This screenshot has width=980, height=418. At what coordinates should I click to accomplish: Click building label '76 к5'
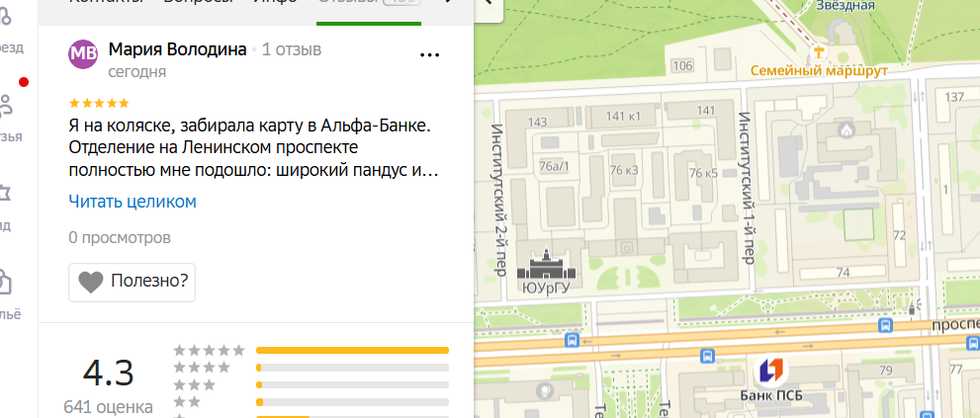click(703, 173)
